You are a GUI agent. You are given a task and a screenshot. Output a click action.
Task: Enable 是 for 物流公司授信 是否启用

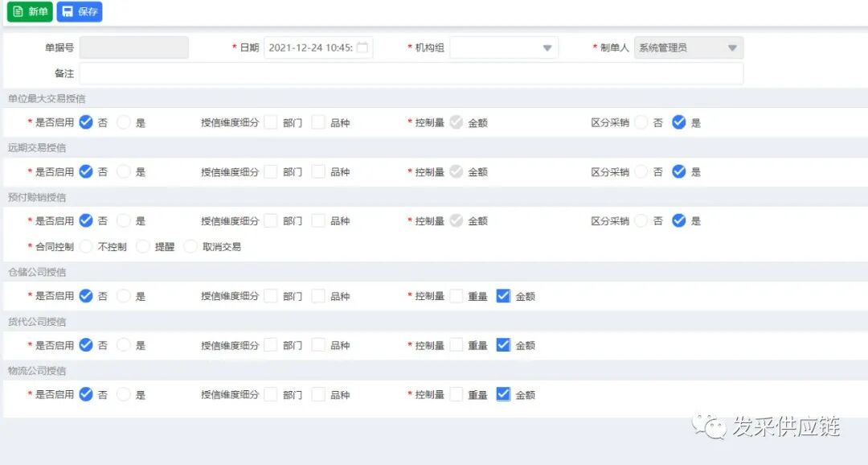point(122,394)
